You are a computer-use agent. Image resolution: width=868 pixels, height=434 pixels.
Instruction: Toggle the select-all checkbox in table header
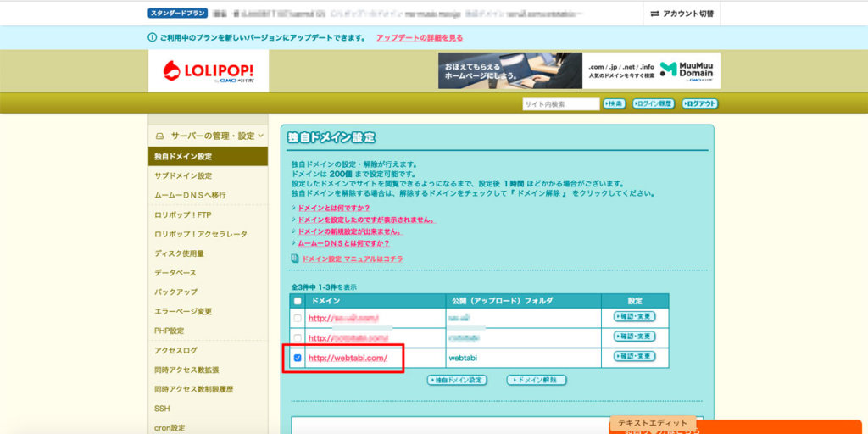tap(297, 301)
